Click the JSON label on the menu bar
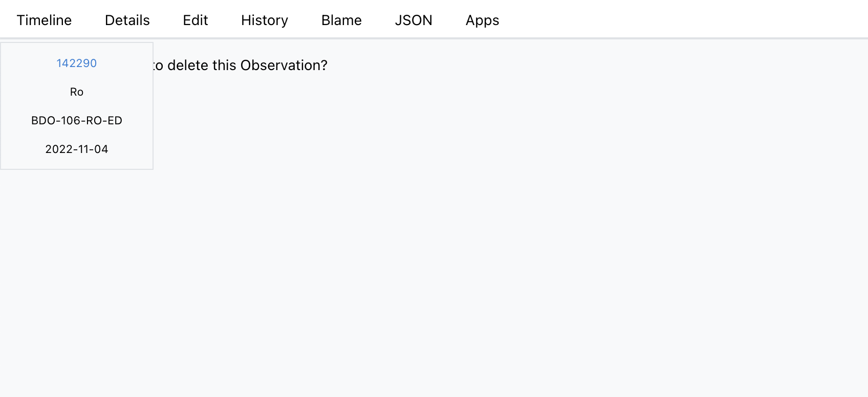The image size is (868, 397). (414, 20)
